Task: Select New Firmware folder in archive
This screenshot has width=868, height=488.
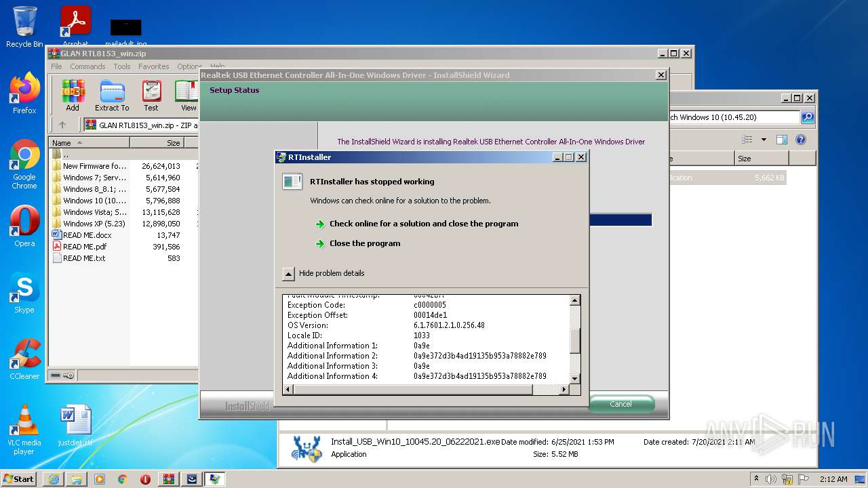Action: click(x=94, y=166)
